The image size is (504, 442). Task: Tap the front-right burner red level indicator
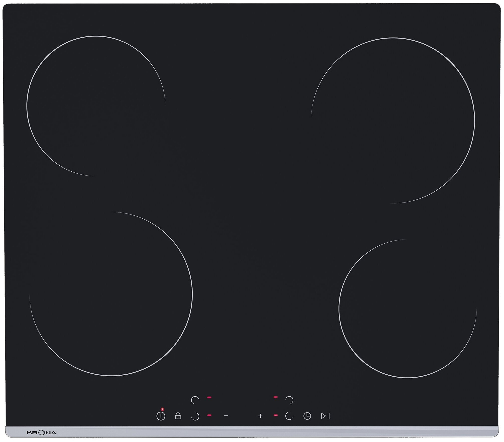point(276,415)
